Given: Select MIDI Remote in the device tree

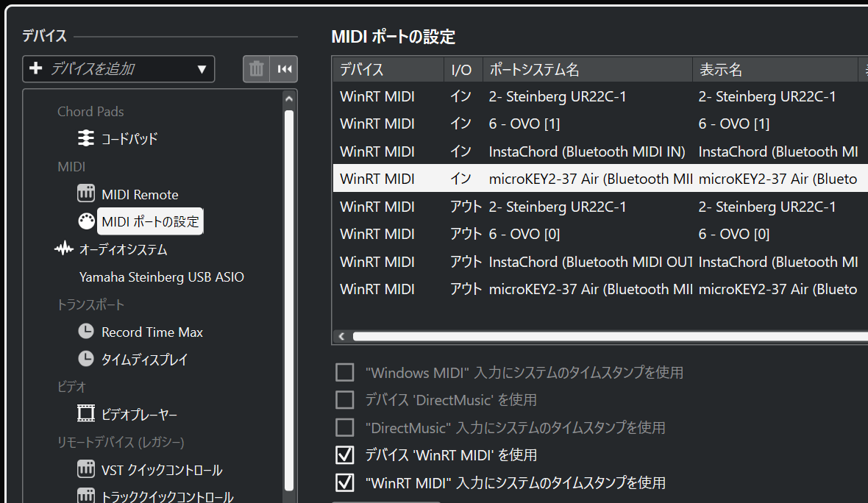Looking at the screenshot, I should (140, 194).
